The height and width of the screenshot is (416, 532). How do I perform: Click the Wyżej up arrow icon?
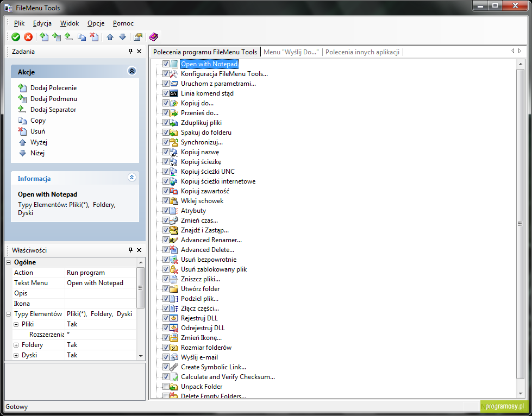pyautogui.click(x=22, y=142)
